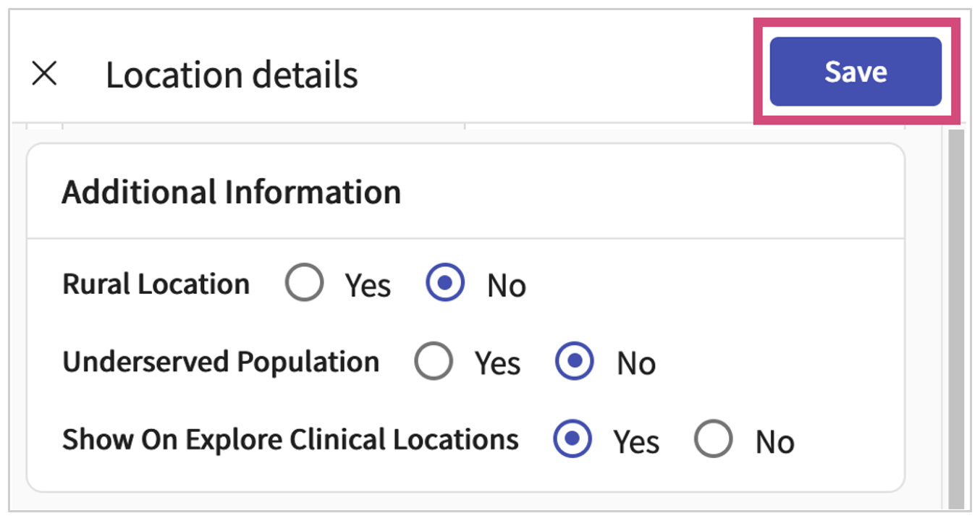The width and height of the screenshot is (980, 521).
Task: Select No radio circle for Underserved Population
Action: coord(575,361)
